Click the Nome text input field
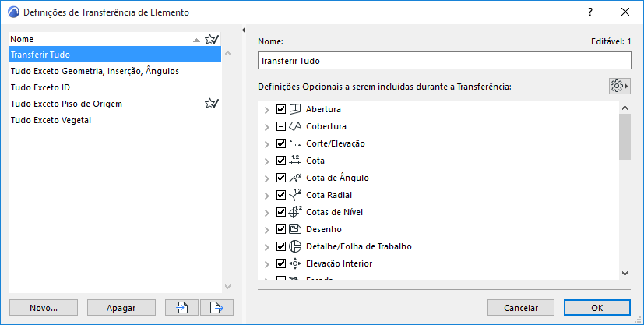 444,61
